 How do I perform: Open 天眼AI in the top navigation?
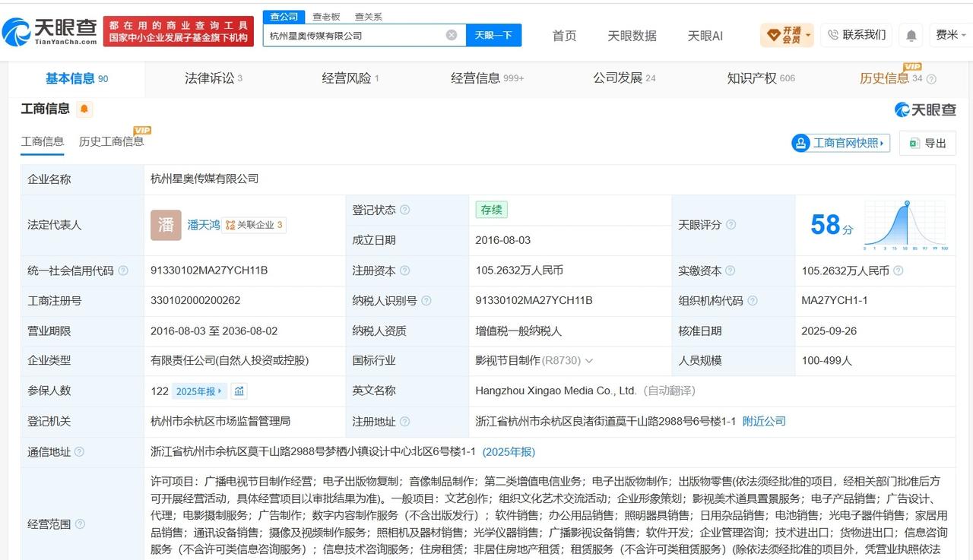[705, 35]
